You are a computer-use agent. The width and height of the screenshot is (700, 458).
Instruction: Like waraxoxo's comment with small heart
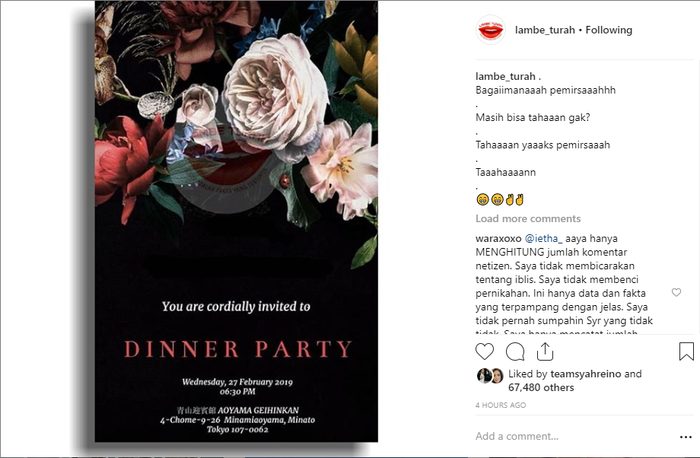coord(676,293)
